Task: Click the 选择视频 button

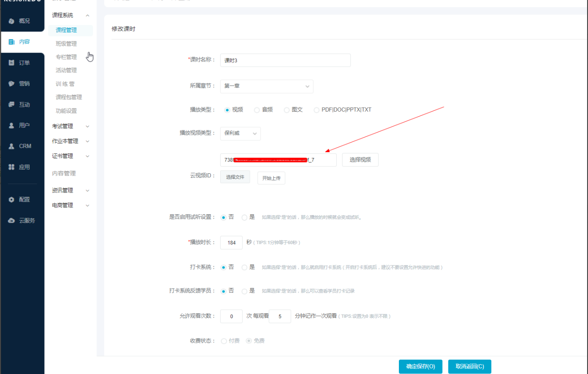Action: [x=360, y=160]
